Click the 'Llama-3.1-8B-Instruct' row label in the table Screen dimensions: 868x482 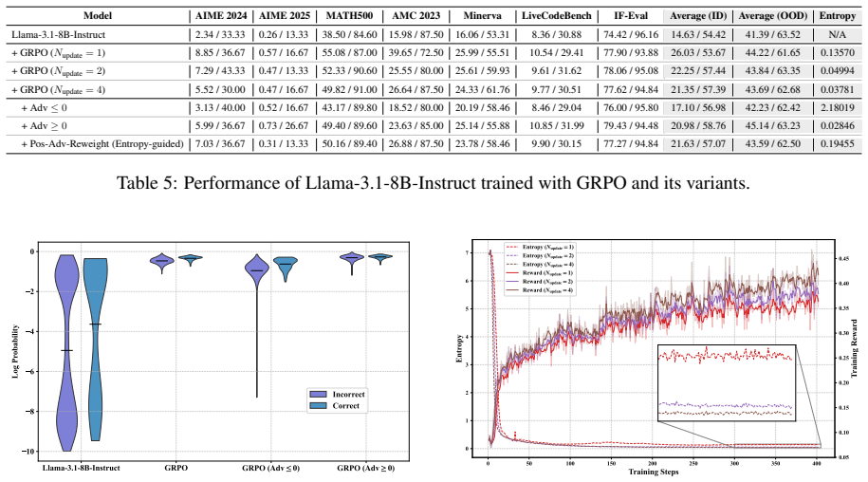(x=58, y=34)
